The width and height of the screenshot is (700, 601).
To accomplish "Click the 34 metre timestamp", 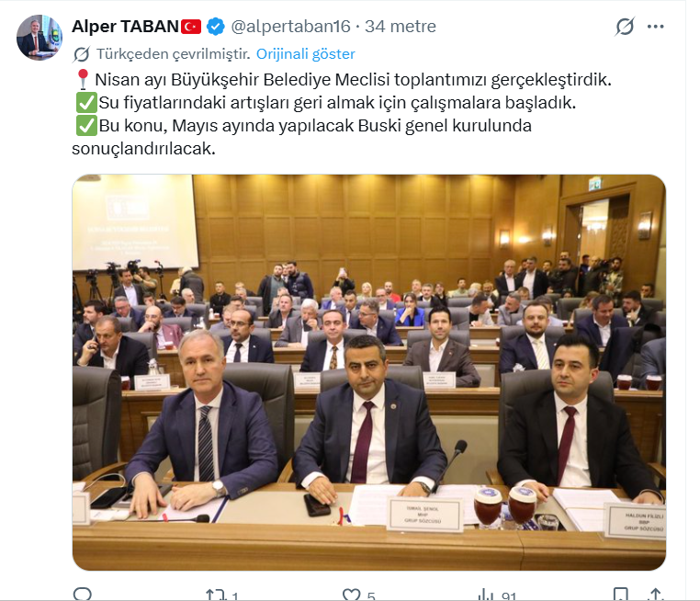I will 400,27.
